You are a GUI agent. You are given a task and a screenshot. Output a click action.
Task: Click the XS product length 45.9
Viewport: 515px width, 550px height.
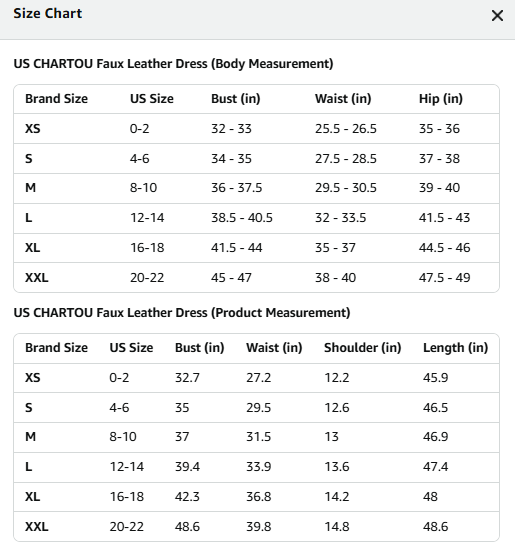[435, 378]
